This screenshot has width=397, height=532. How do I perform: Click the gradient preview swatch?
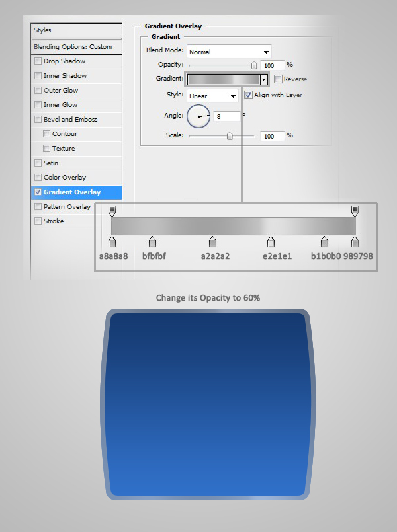(x=224, y=79)
